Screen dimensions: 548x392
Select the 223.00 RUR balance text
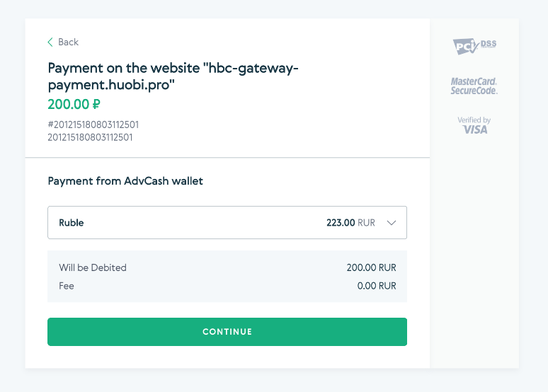click(350, 223)
